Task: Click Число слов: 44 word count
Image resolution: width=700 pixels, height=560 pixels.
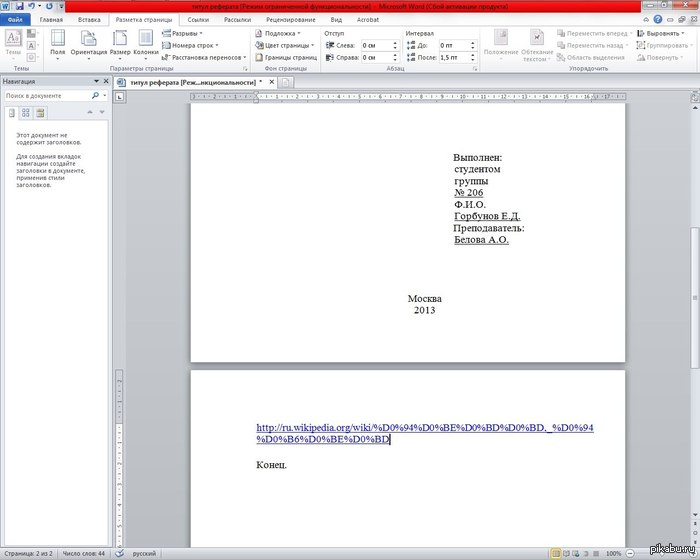Action: click(83, 554)
